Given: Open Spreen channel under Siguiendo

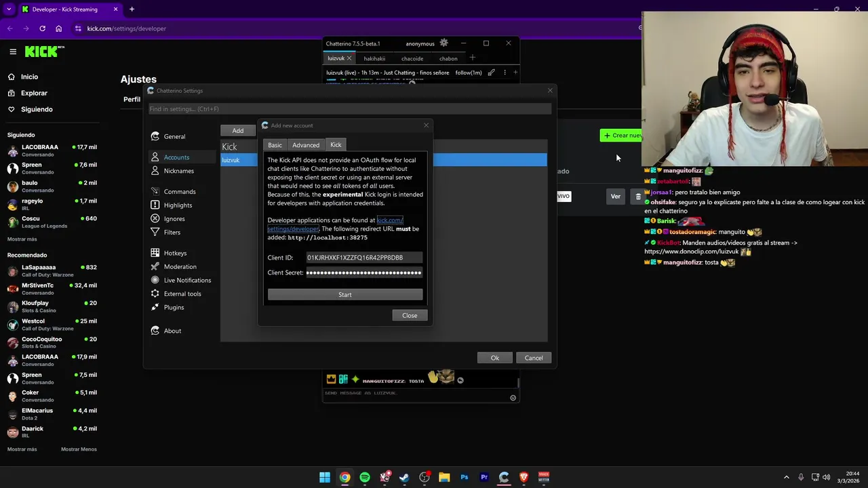Looking at the screenshot, I should (52, 168).
